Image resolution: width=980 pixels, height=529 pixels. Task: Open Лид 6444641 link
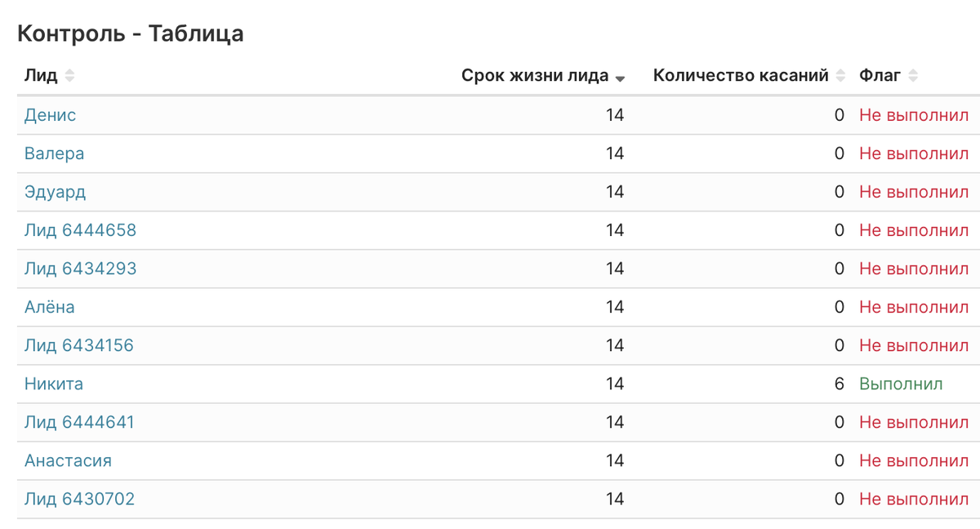79,422
